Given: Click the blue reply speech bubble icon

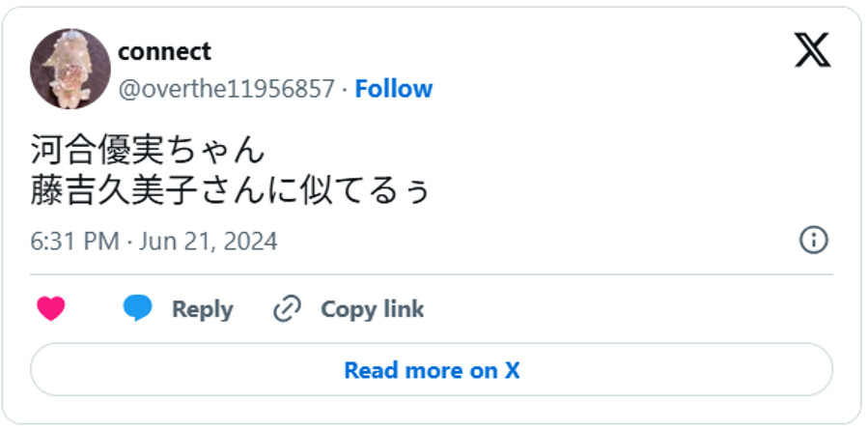Looking at the screenshot, I should tap(137, 309).
